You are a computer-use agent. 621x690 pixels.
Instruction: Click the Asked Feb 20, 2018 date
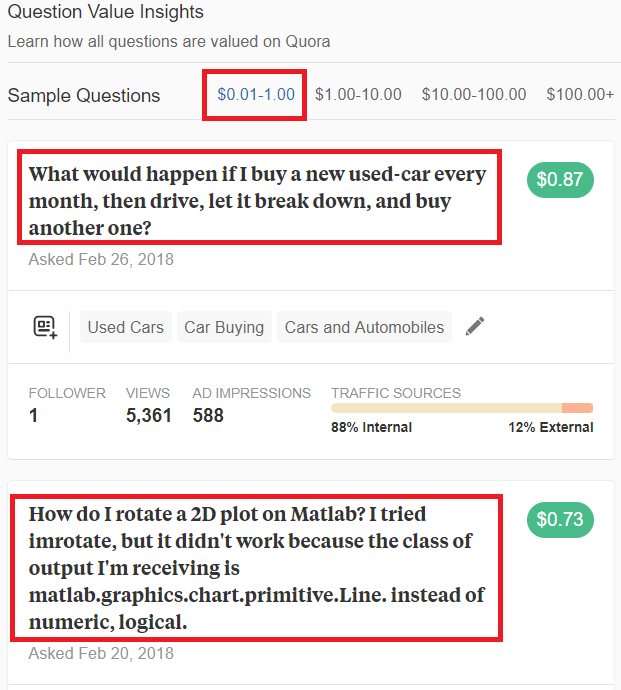[101, 653]
